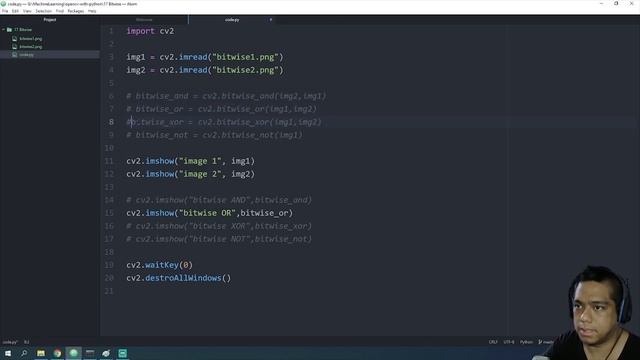
Task: Open the View menu
Action: pos(27,11)
